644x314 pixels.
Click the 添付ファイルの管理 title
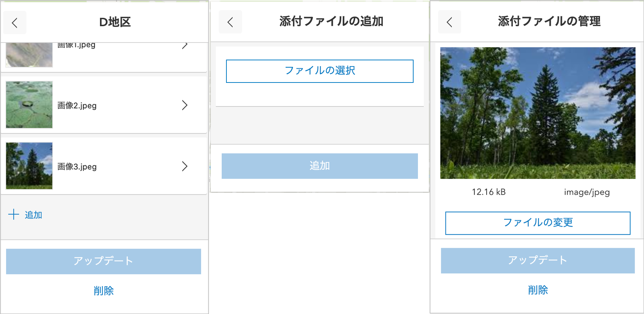[x=549, y=21]
